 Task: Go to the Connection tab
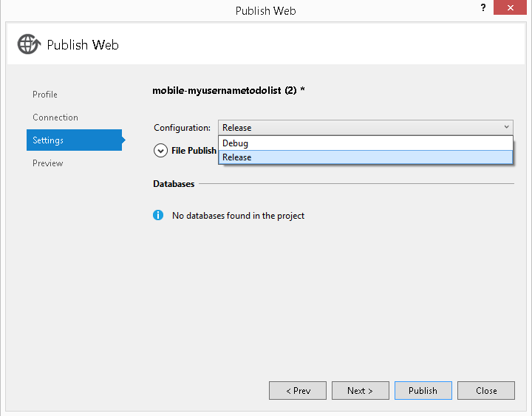click(x=55, y=117)
